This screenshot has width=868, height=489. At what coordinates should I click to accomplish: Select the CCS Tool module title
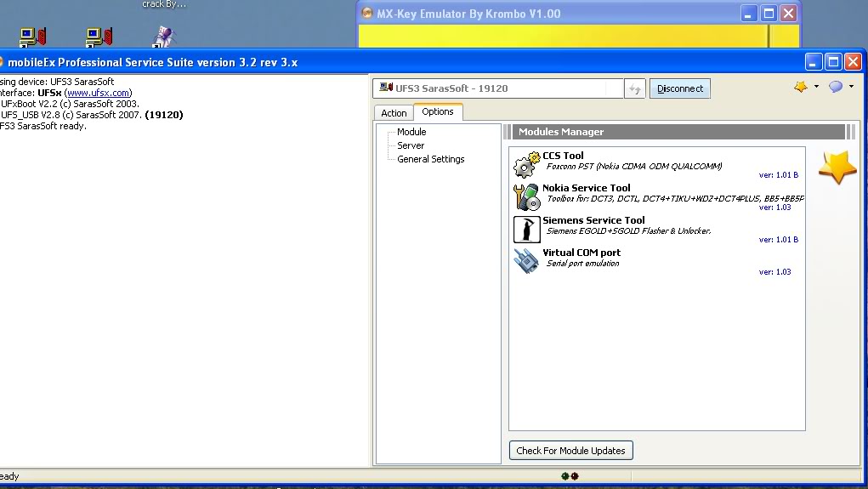(x=563, y=156)
